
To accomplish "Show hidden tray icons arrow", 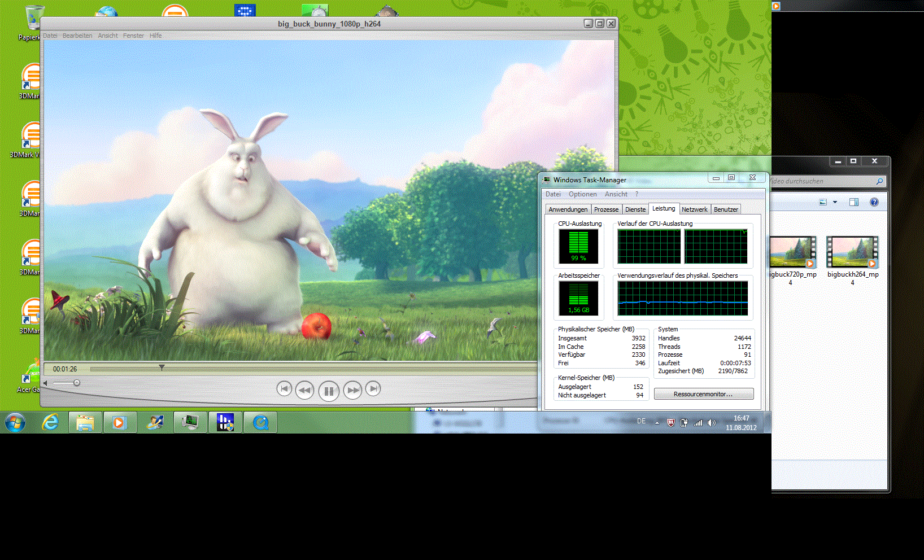I will pos(657,423).
